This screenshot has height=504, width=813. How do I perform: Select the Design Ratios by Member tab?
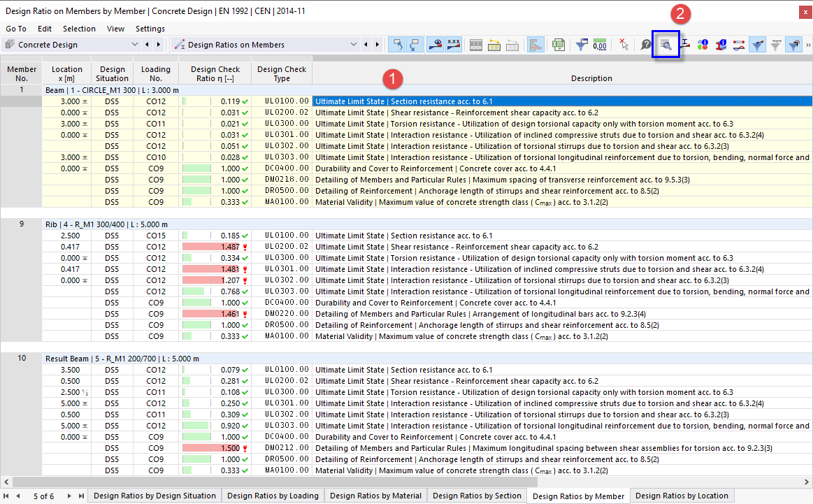(579, 496)
